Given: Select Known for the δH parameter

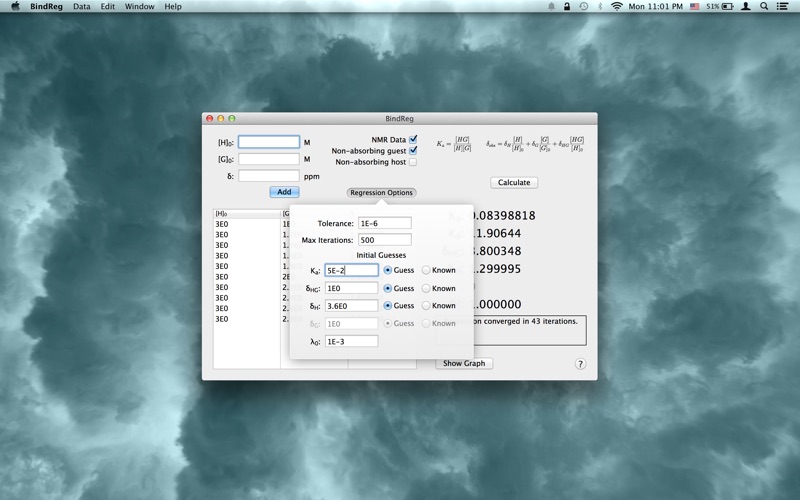Looking at the screenshot, I should (427, 306).
